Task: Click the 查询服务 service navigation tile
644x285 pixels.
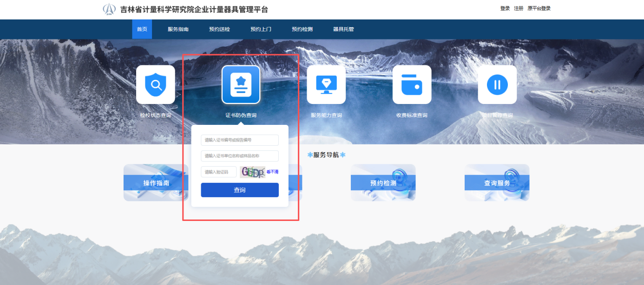Action: [497, 182]
